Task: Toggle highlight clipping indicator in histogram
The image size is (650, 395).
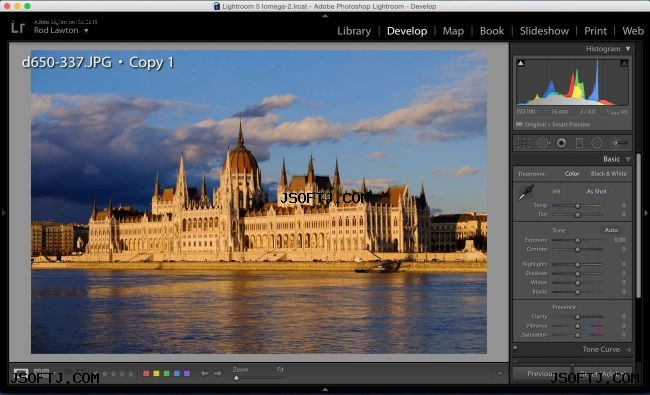Action: (624, 63)
